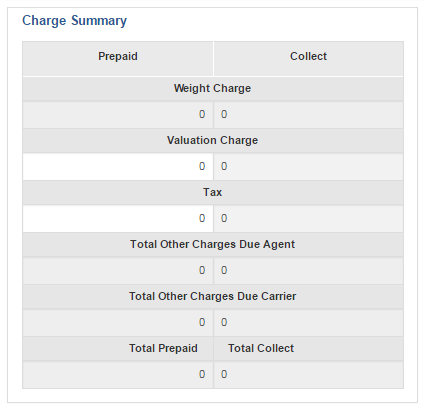Viewport: 424px width, 408px height.
Task: Click the Charge Summary section title
Action: click(74, 21)
